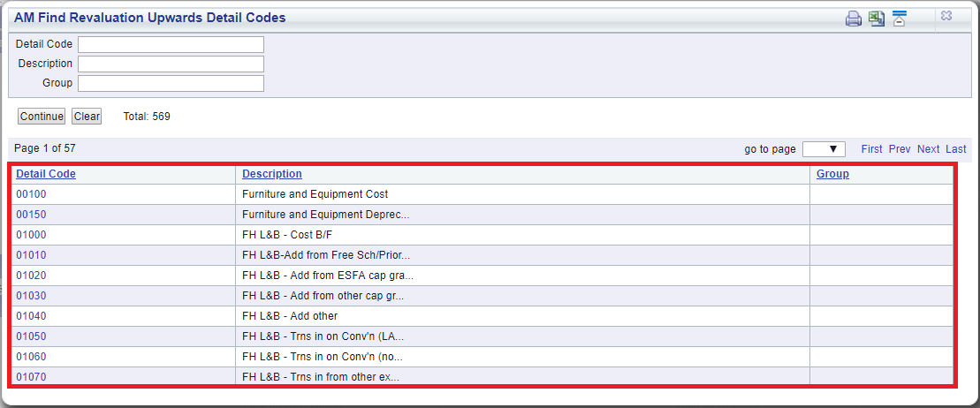Image resolution: width=980 pixels, height=408 pixels.
Task: Close the Find Revaluation dialog
Action: 946,16
